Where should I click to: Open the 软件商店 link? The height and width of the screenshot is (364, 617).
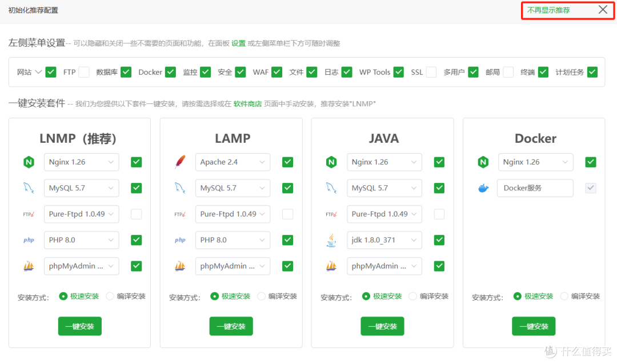247,104
